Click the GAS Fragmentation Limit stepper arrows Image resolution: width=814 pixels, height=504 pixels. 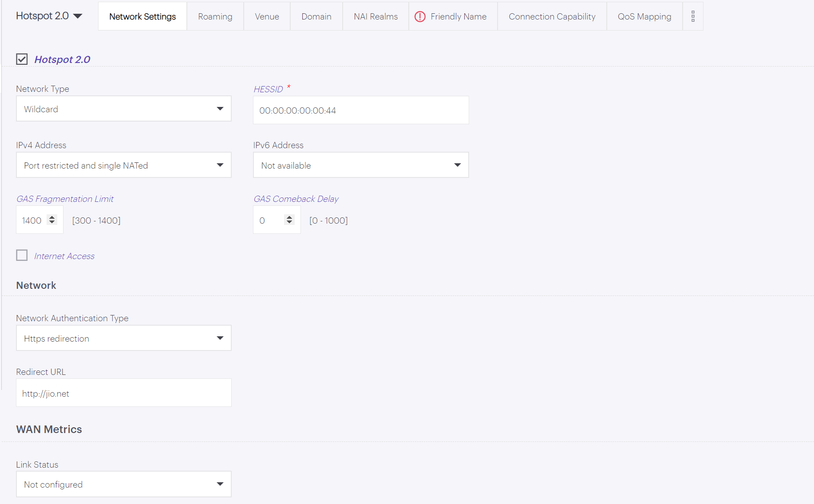52,220
